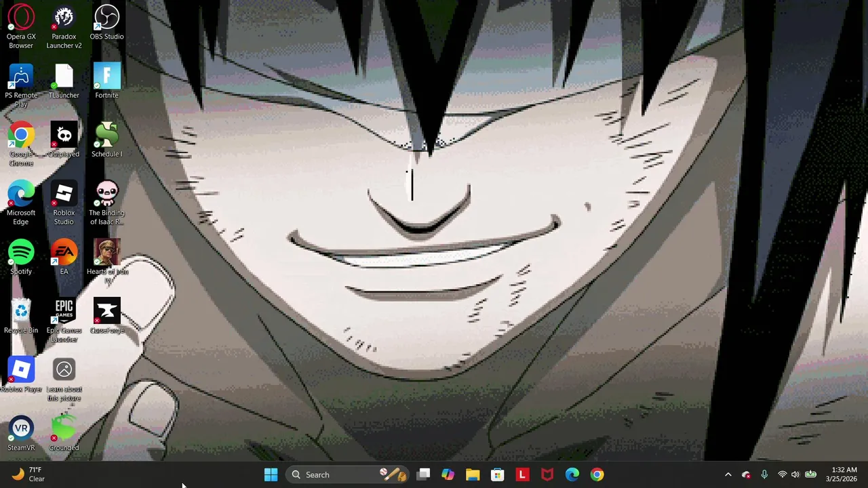Select the Paradox Launcher v2 desktop icon
Image resolution: width=868 pixels, height=488 pixels.
(64, 27)
